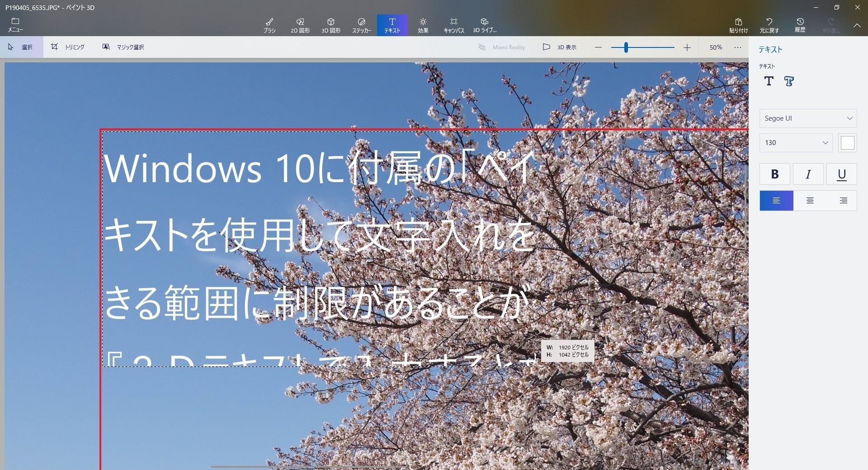The width and height of the screenshot is (868, 470).
Task: Open the 2D 図形 shapes tool
Action: 300,25
